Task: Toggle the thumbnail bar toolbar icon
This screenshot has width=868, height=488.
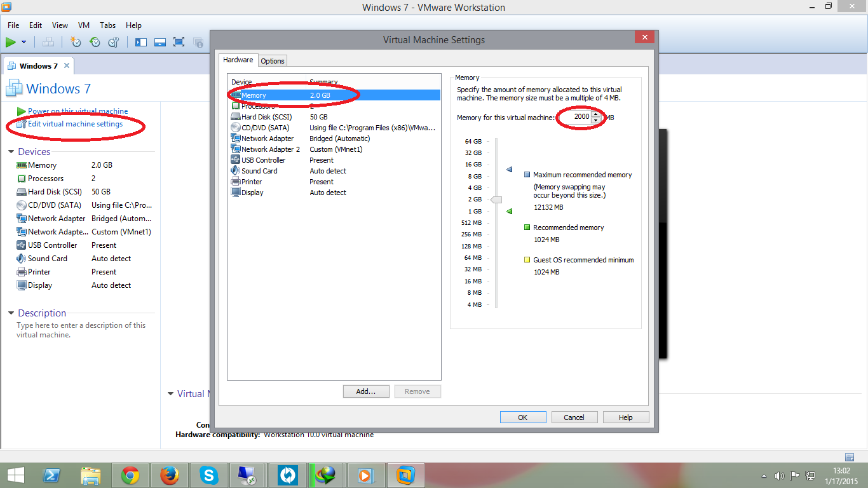Action: 160,42
